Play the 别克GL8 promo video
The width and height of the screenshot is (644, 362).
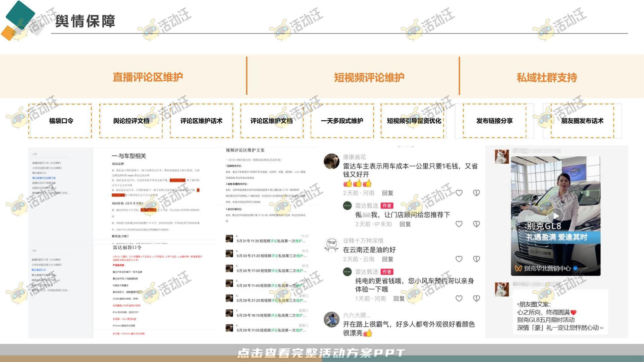(557, 216)
